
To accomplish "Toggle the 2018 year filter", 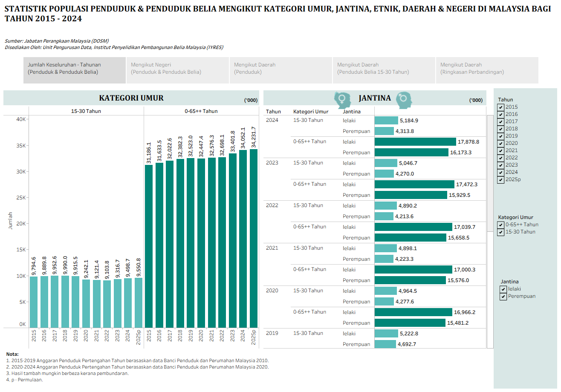I will (501, 129).
